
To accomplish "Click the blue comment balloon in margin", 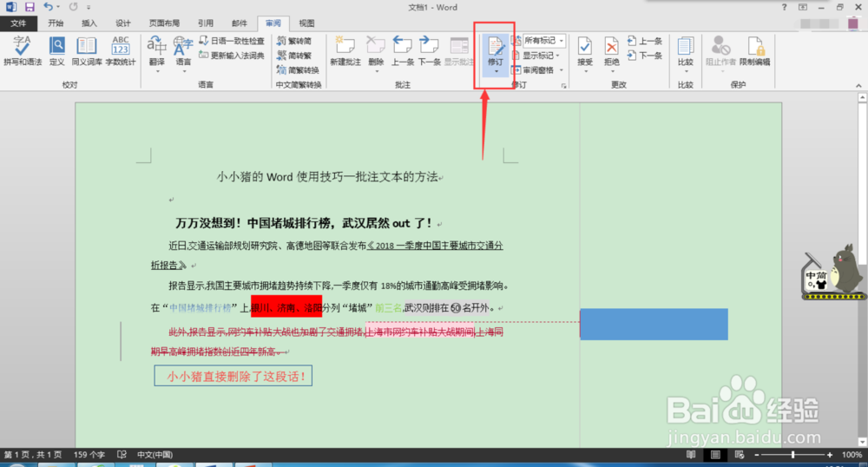I will [x=654, y=325].
